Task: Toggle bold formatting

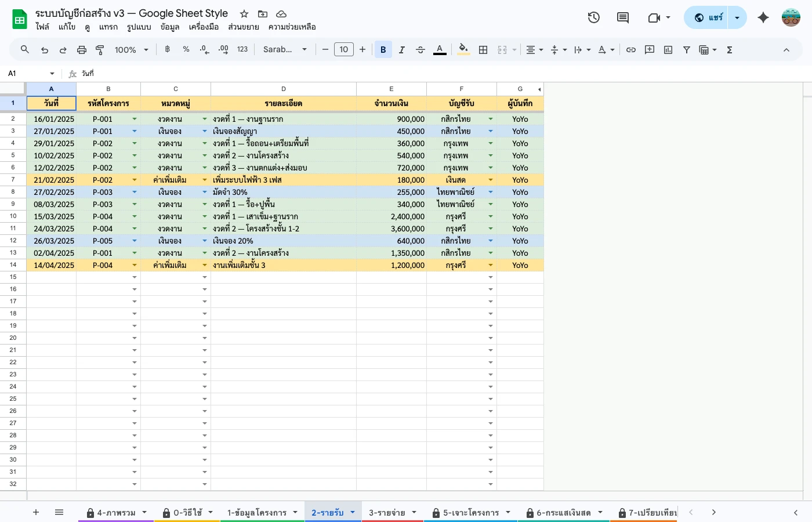Action: pos(383,49)
